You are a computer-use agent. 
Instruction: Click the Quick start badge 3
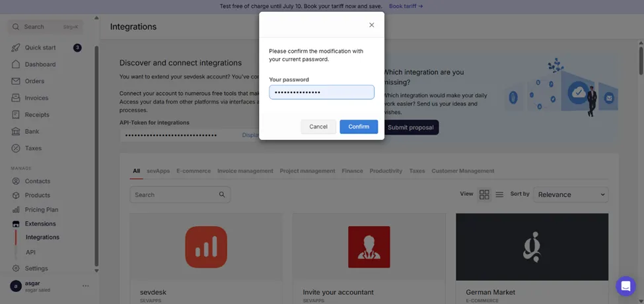pyautogui.click(x=77, y=47)
